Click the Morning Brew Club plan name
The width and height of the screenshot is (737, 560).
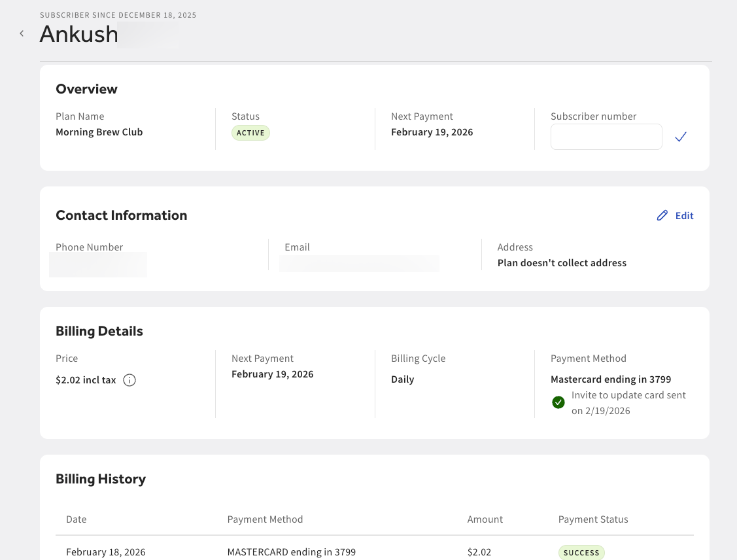pyautogui.click(x=99, y=132)
